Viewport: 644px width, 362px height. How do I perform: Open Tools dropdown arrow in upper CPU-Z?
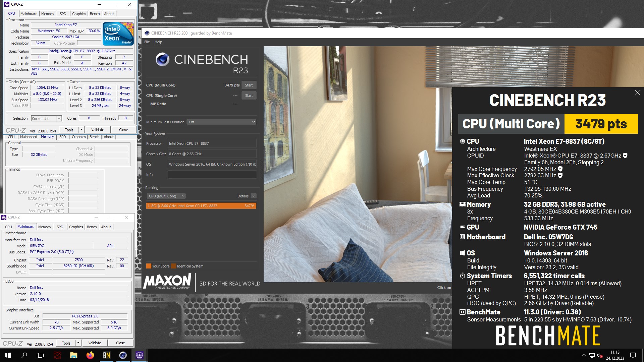[x=81, y=130]
